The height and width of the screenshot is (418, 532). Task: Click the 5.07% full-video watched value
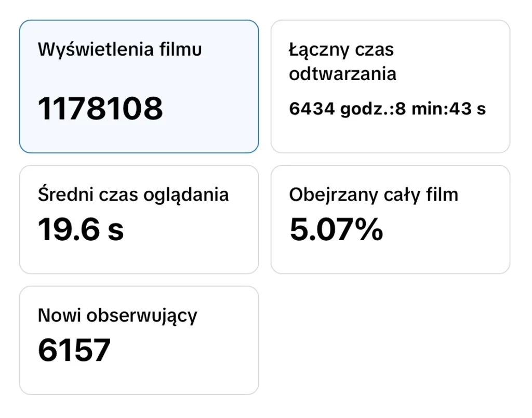[x=336, y=229]
